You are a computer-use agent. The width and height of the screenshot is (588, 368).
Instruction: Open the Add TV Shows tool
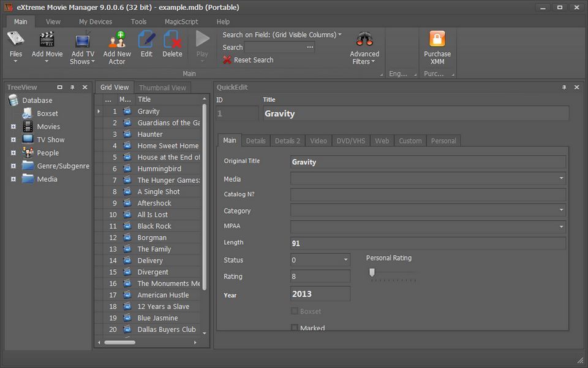point(82,41)
